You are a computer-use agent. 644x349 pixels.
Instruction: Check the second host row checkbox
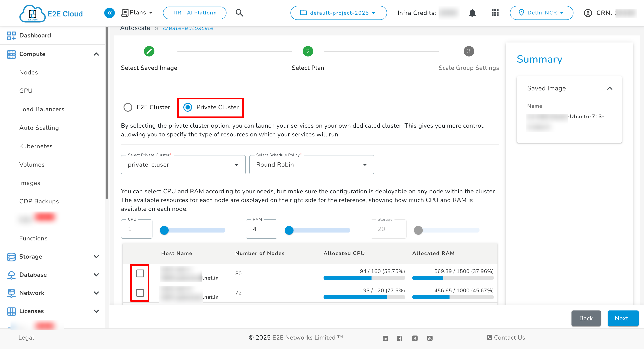point(140,293)
